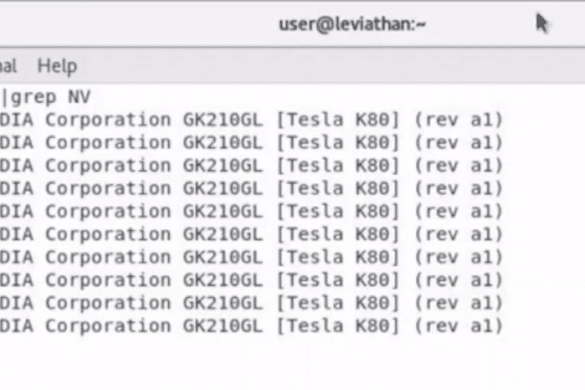The image size is (585, 390).
Task: Click the NV search pattern after grep
Action: coord(79,97)
